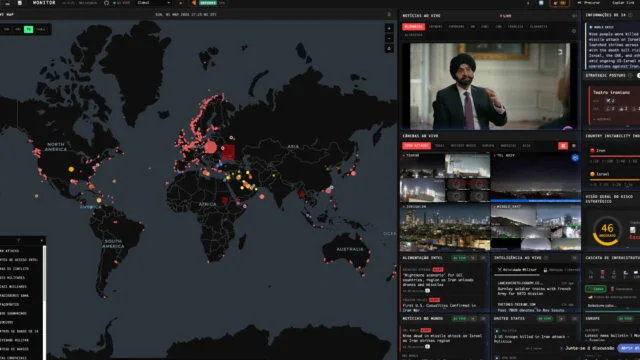Click the star icon in Alimentação Intel header

click(473, 258)
